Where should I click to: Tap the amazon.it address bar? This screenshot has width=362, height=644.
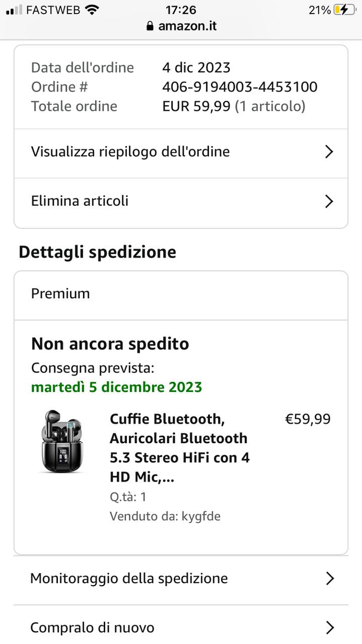[x=187, y=26]
